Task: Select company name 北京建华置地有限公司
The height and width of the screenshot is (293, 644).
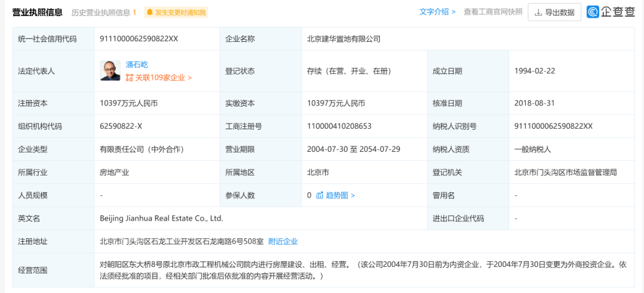Action: coord(344,39)
